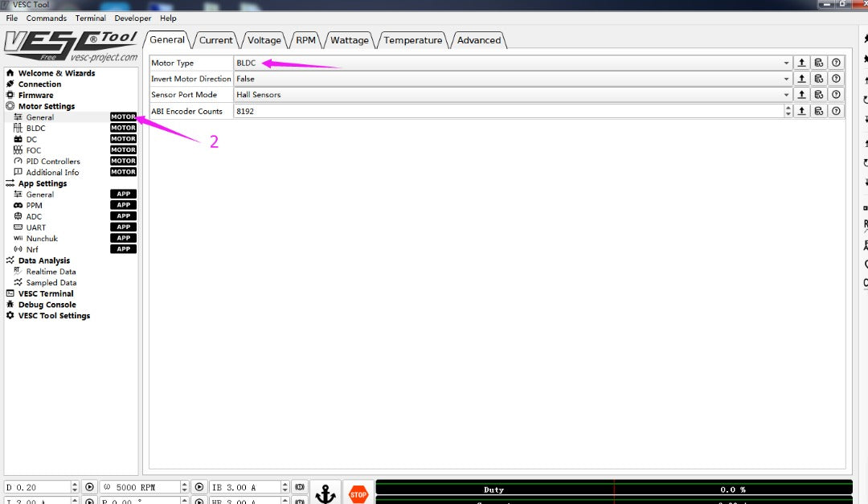Select General under Motor Settings
Screen dimensions: 868x504
40,117
